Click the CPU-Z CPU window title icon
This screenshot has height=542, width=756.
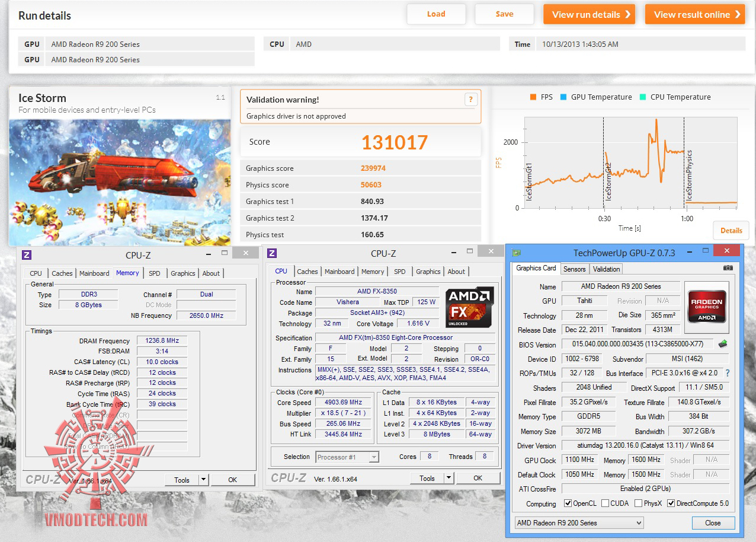[272, 253]
